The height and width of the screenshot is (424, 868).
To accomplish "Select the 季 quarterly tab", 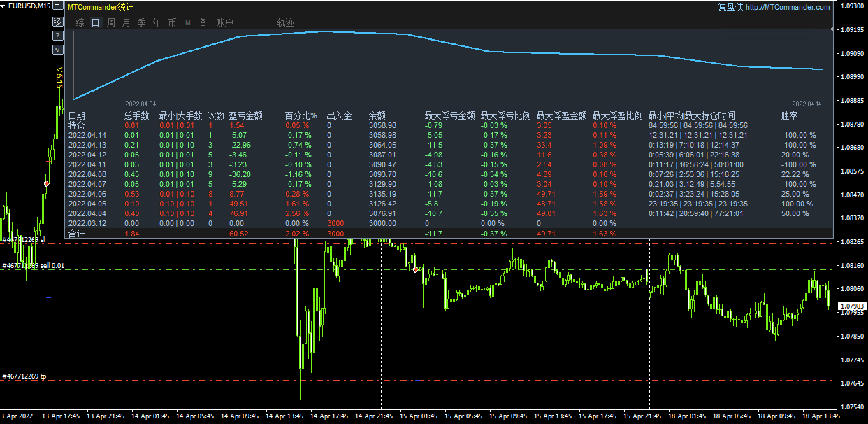I will [141, 22].
